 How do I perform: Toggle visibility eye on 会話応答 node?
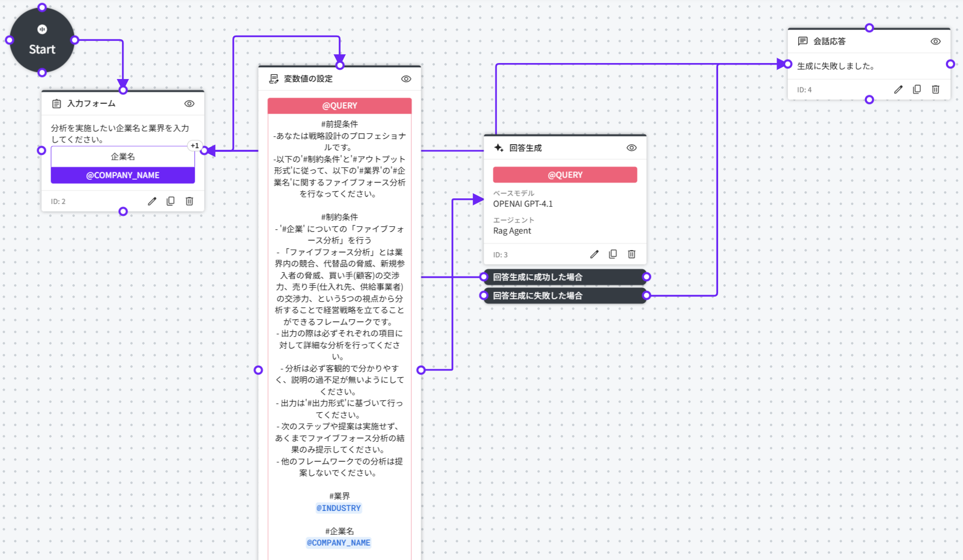[x=936, y=41]
